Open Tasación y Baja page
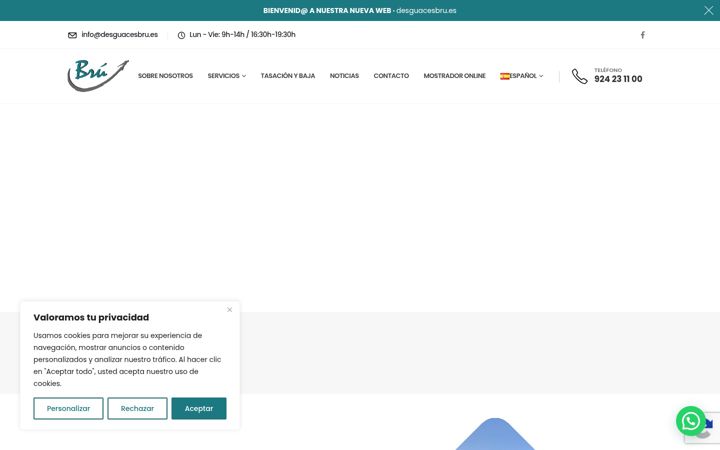 [x=288, y=76]
